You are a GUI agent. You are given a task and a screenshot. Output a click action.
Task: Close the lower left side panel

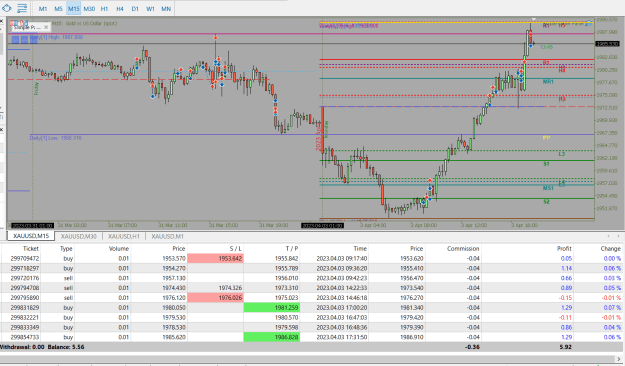2,130
